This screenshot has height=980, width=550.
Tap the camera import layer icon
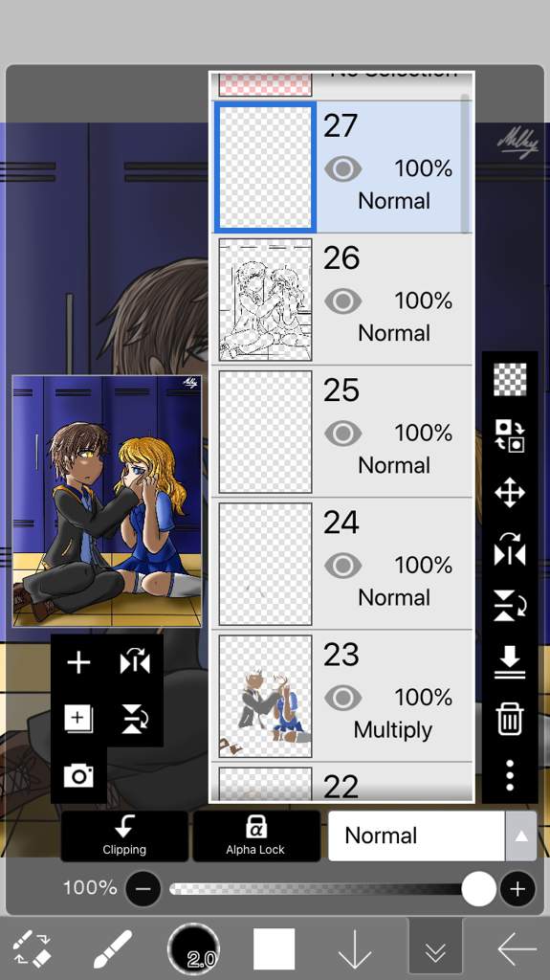[78, 775]
